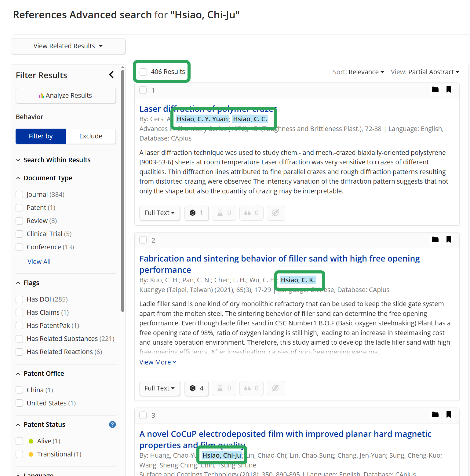Check the Has Claims (1) flag
Viewport: 470px width, 476px height.
(x=19, y=313)
